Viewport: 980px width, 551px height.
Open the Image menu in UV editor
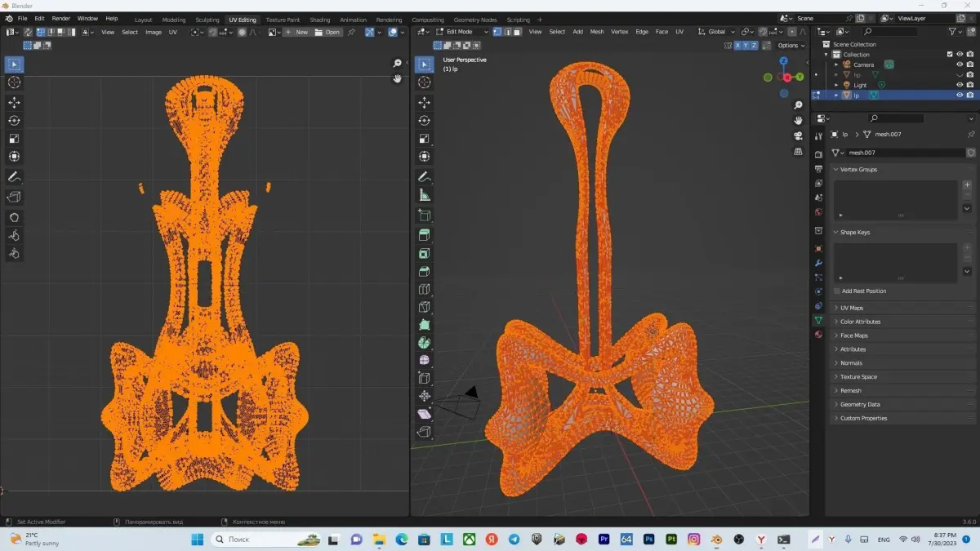point(154,32)
